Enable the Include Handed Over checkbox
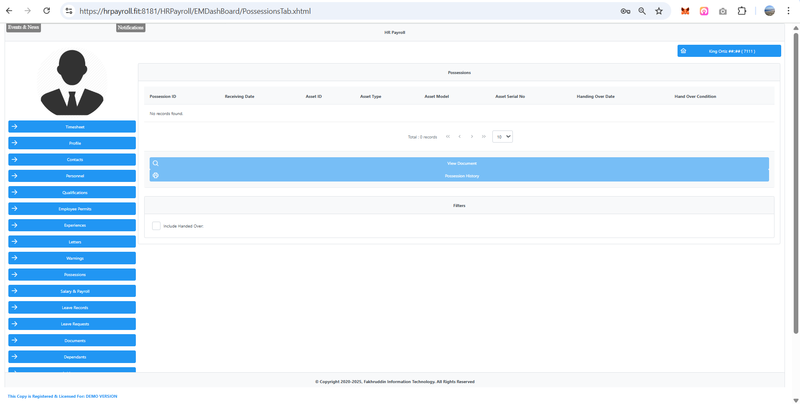This screenshot has height=404, width=800. pyautogui.click(x=156, y=226)
